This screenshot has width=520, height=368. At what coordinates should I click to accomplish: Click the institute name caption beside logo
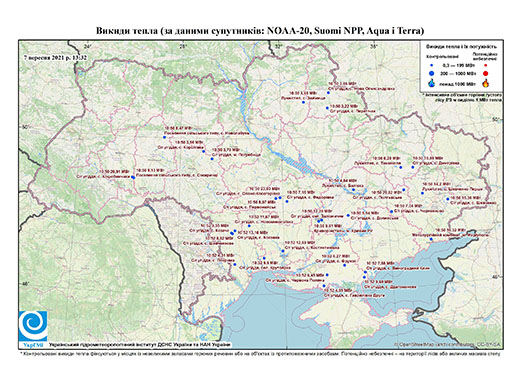pyautogui.click(x=140, y=345)
